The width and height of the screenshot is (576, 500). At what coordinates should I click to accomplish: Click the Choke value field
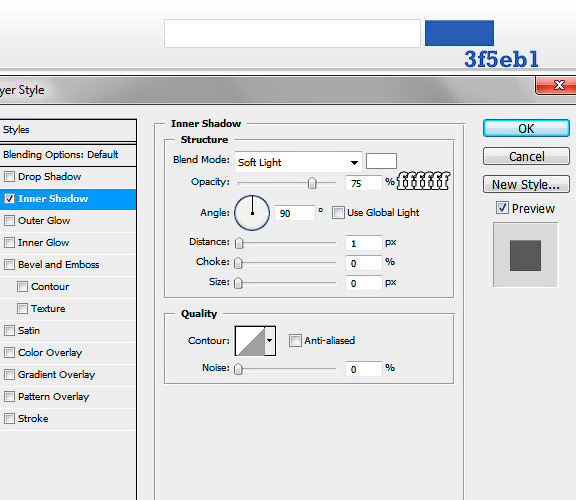364,263
